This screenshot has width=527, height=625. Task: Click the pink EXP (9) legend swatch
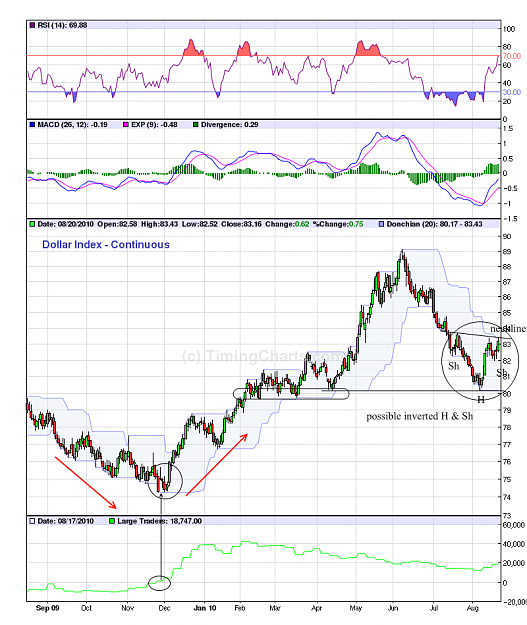click(x=126, y=125)
